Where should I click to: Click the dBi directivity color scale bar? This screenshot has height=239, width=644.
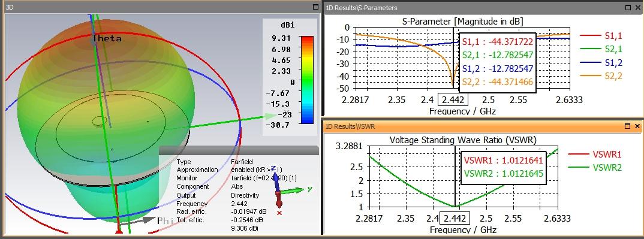click(x=307, y=80)
